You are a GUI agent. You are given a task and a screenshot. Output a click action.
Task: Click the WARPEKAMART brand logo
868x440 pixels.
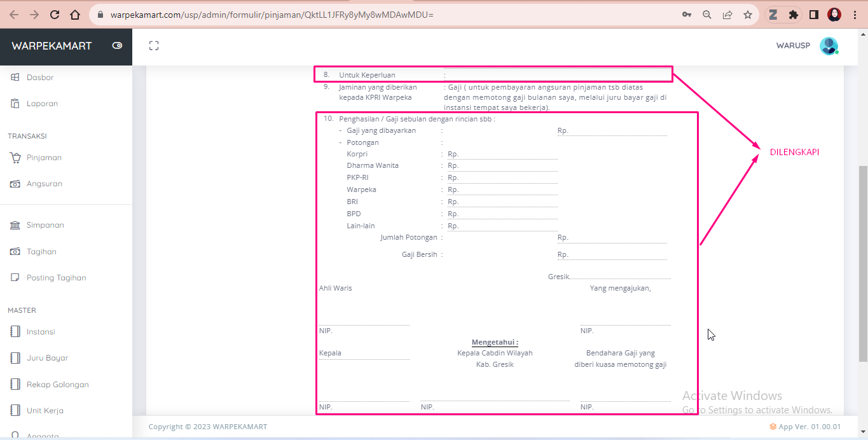[52, 46]
